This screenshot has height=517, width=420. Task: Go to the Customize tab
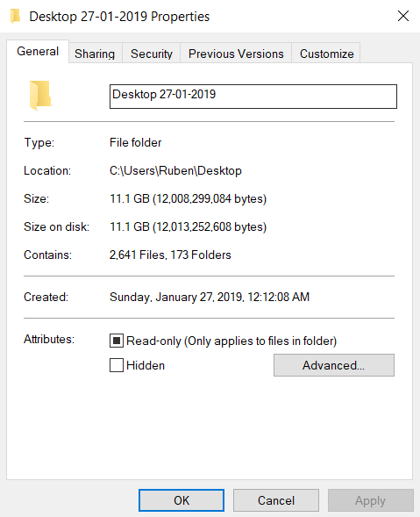click(x=326, y=54)
